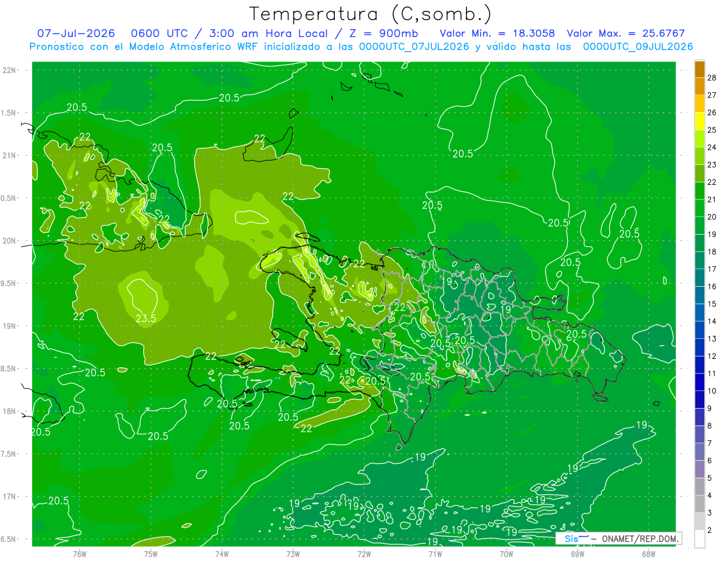
Task: Click longitude axis label "68W"
Action: 649,554
